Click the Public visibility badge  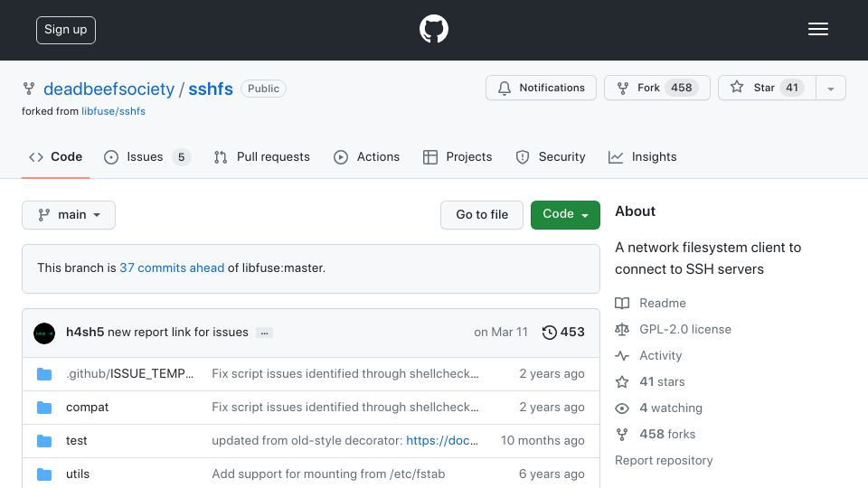click(x=263, y=89)
